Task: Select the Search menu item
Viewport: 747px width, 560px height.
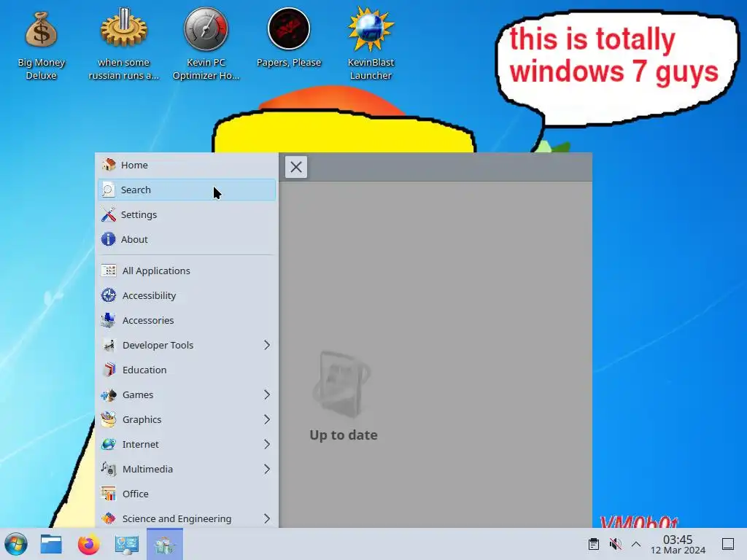Action: (x=187, y=190)
